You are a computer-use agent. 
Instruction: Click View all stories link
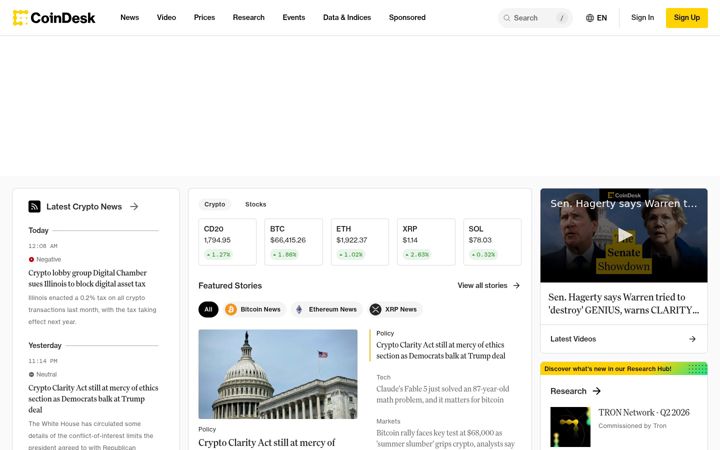[482, 285]
